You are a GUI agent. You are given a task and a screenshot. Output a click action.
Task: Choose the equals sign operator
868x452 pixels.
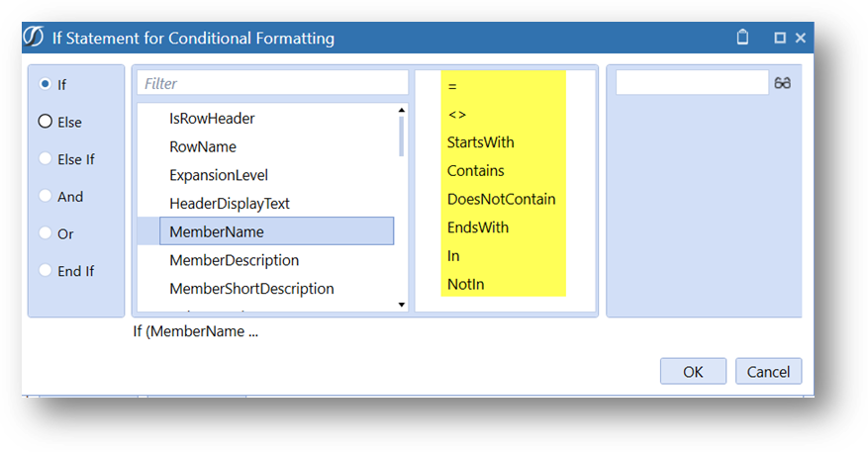point(452,86)
